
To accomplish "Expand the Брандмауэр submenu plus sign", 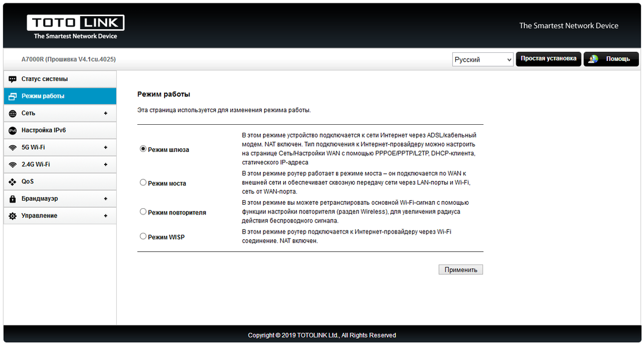I will [x=105, y=198].
